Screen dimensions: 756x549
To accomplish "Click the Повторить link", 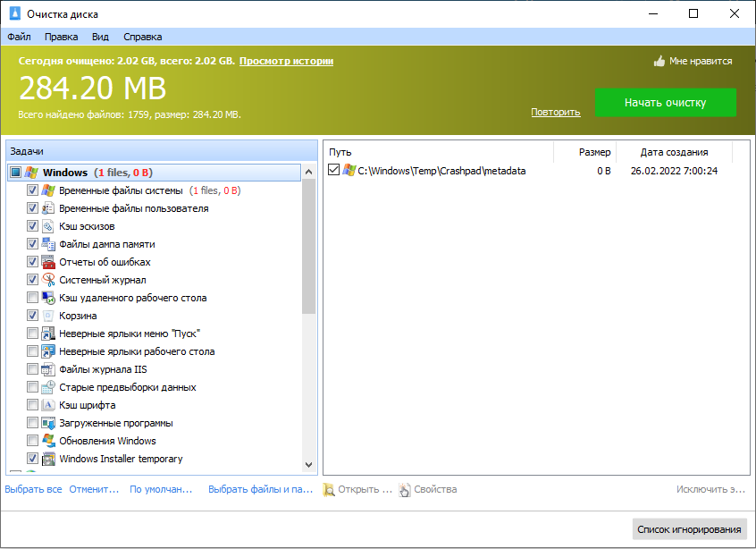I will tap(556, 112).
